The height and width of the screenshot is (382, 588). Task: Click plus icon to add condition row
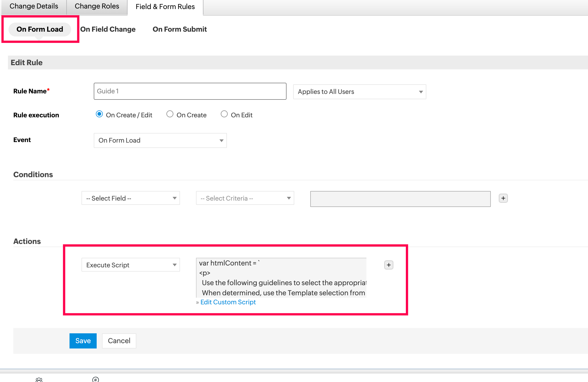pyautogui.click(x=503, y=198)
